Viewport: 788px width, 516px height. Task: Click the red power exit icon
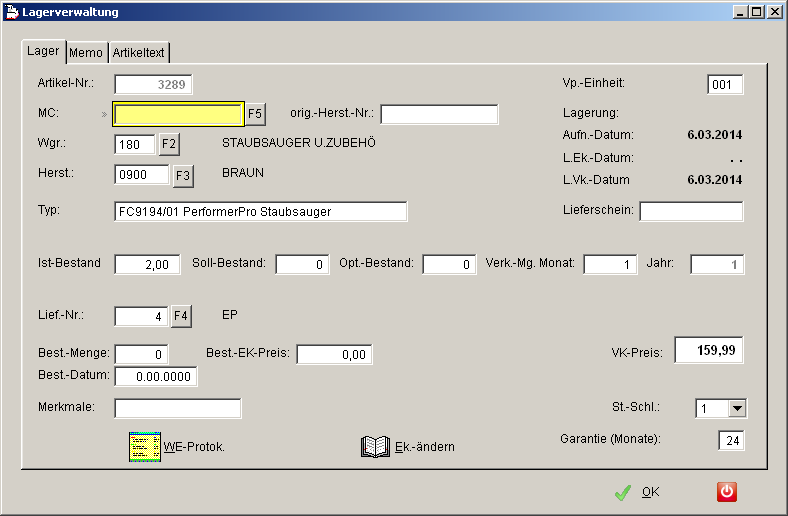[x=727, y=492]
